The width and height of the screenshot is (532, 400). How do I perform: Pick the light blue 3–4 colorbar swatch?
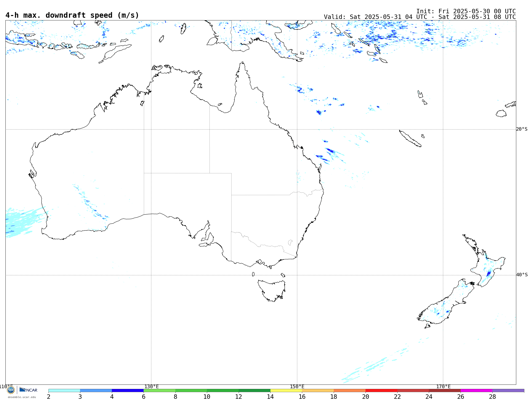pos(96,391)
